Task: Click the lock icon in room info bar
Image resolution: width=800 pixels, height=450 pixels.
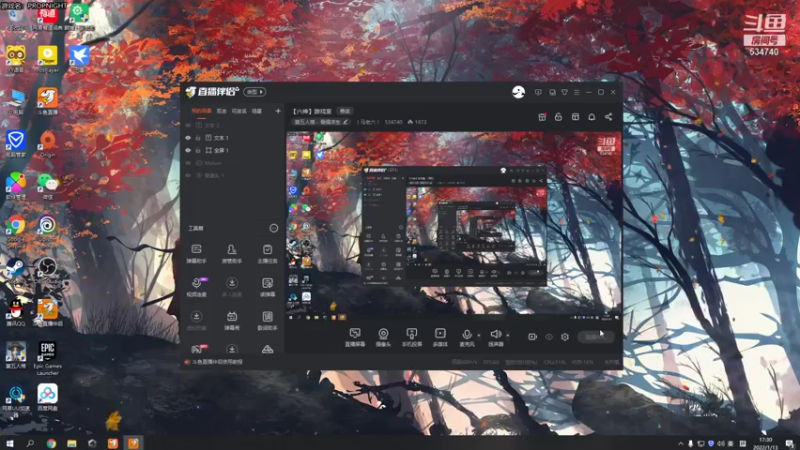Action: [559, 117]
